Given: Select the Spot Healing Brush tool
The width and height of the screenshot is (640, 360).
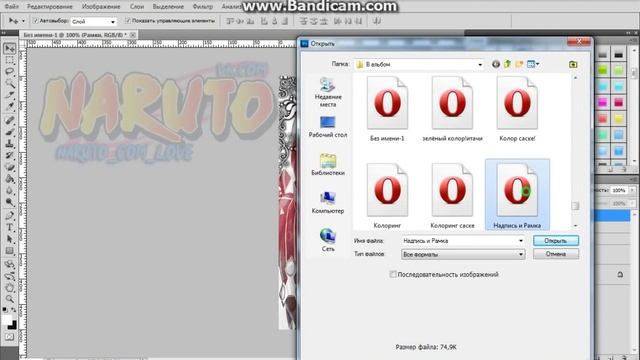Looking at the screenshot, I should click(9, 120).
